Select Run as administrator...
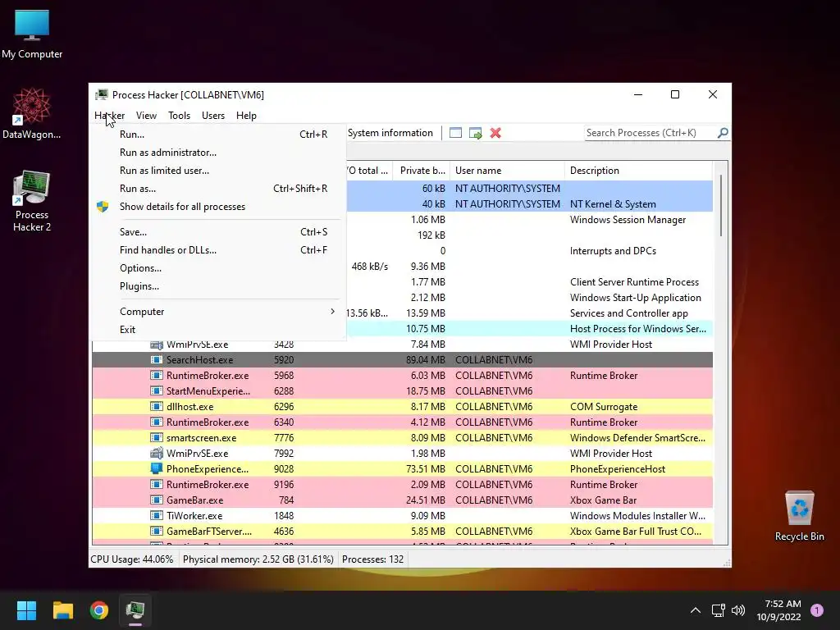The height and width of the screenshot is (630, 840). 219,153
